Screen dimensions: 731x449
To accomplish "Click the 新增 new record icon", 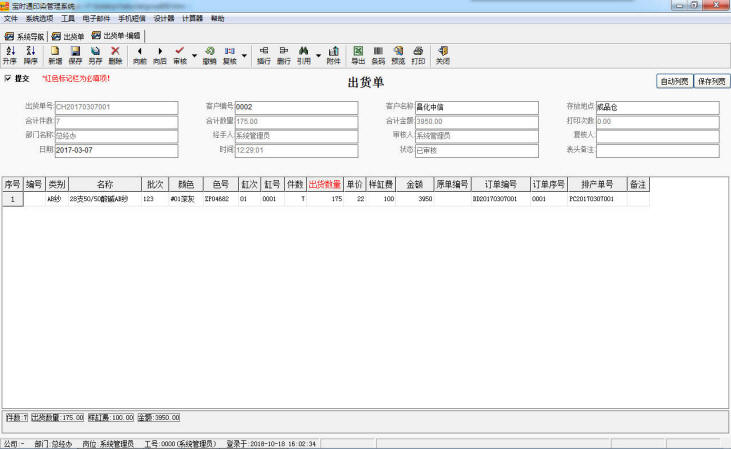I will pyautogui.click(x=55, y=55).
